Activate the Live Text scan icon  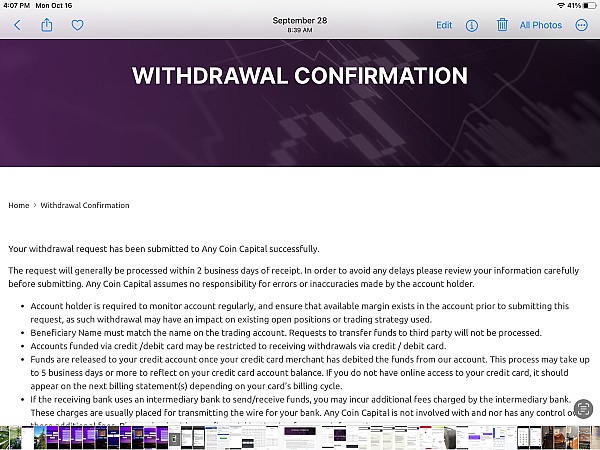[x=583, y=409]
